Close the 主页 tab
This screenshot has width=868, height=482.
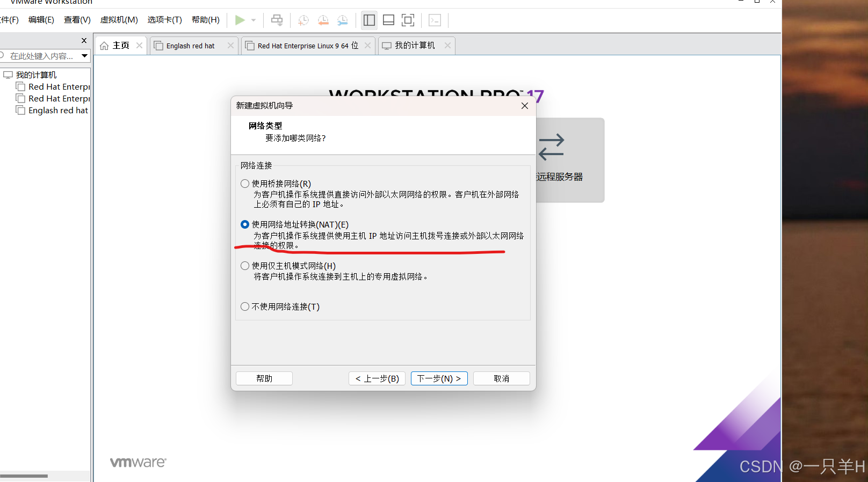140,46
